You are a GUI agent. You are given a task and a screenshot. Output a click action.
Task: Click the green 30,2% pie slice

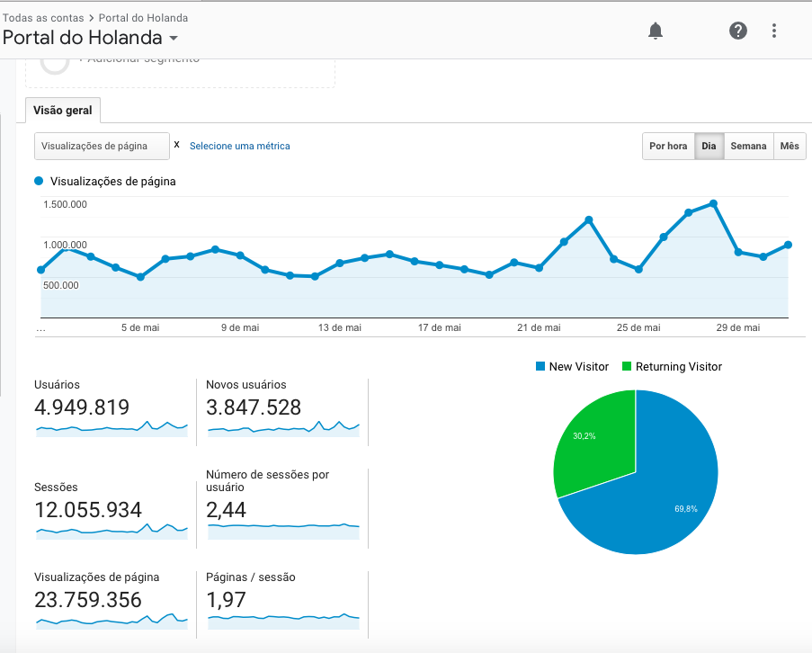pyautogui.click(x=593, y=441)
